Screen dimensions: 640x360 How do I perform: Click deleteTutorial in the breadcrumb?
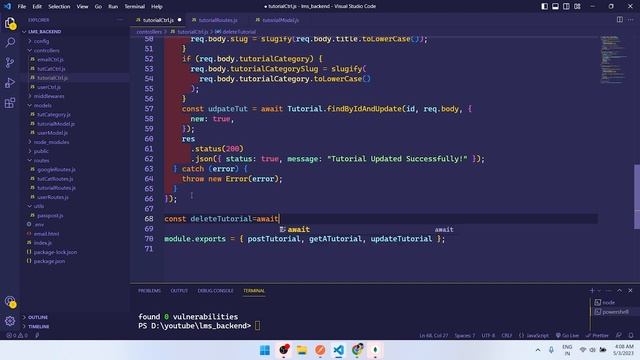click(x=238, y=31)
